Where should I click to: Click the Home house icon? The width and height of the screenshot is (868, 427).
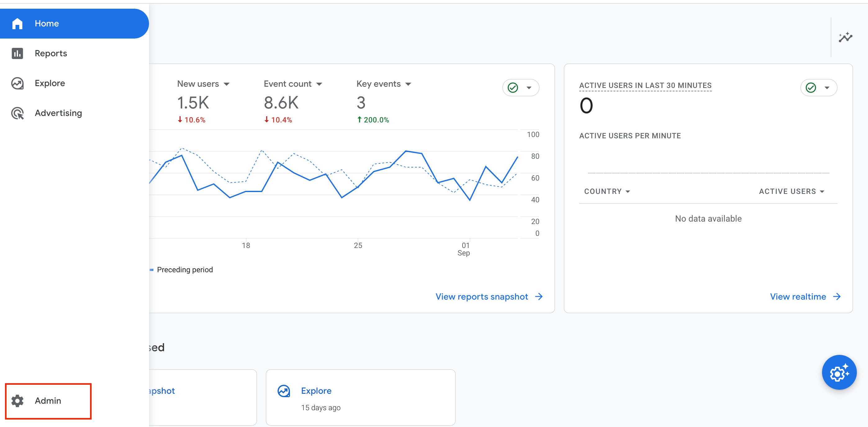point(17,24)
